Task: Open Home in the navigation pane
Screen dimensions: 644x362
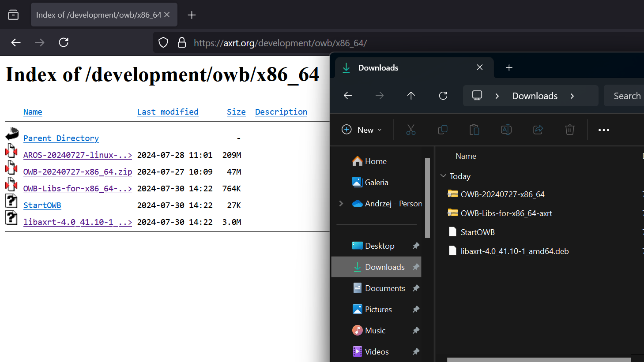Action: pos(376,161)
